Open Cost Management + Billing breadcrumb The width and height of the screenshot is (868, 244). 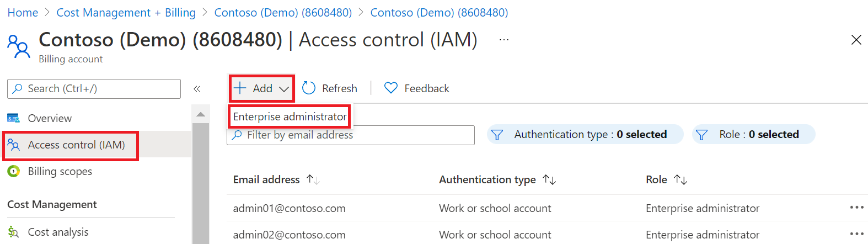[126, 13]
